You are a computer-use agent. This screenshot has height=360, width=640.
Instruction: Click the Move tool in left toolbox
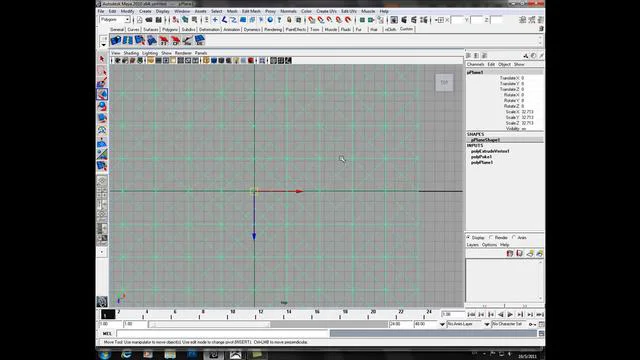point(102,95)
